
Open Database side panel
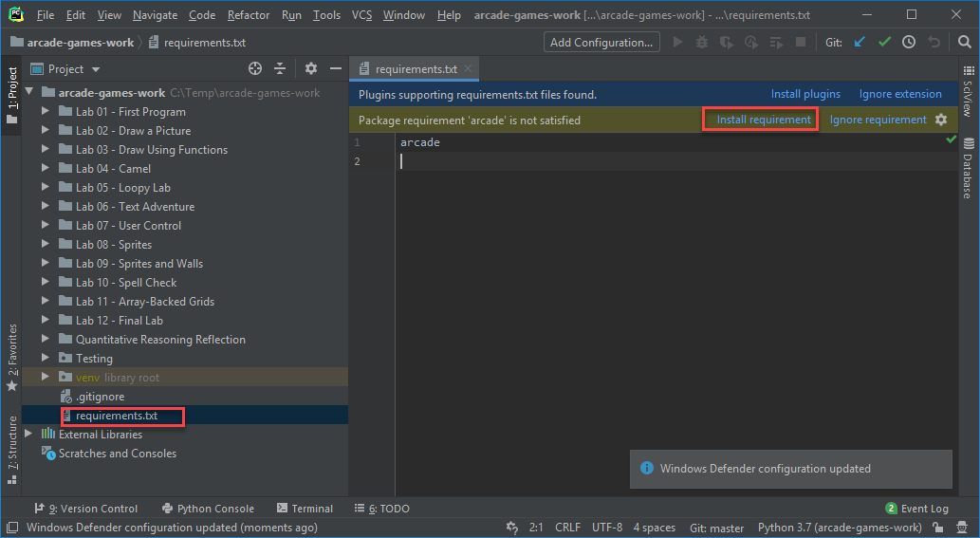[968, 167]
